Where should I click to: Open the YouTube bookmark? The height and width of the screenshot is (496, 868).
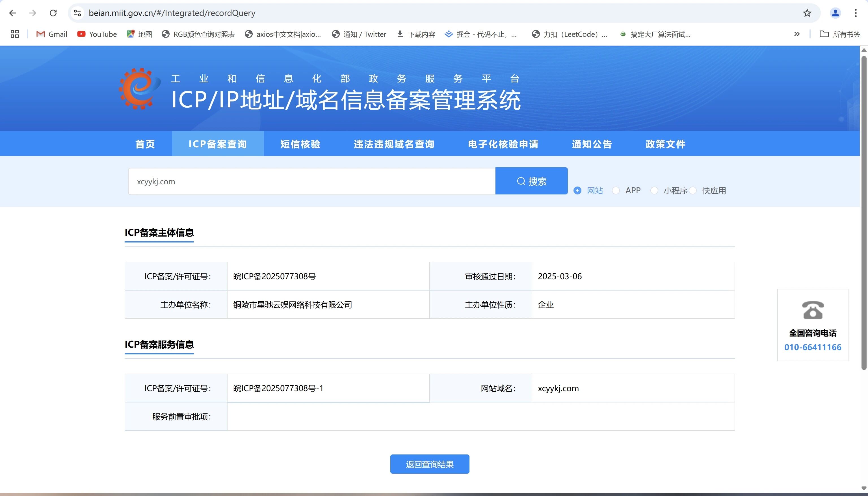[x=97, y=34]
